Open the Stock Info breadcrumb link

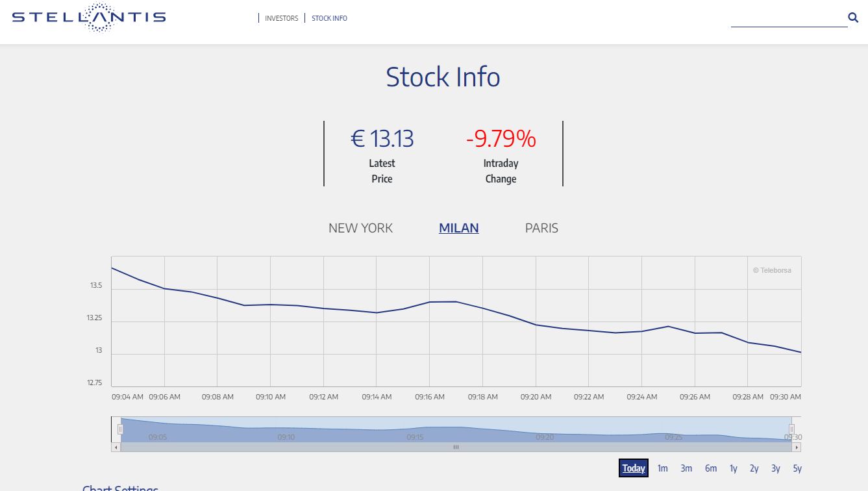(x=329, y=18)
